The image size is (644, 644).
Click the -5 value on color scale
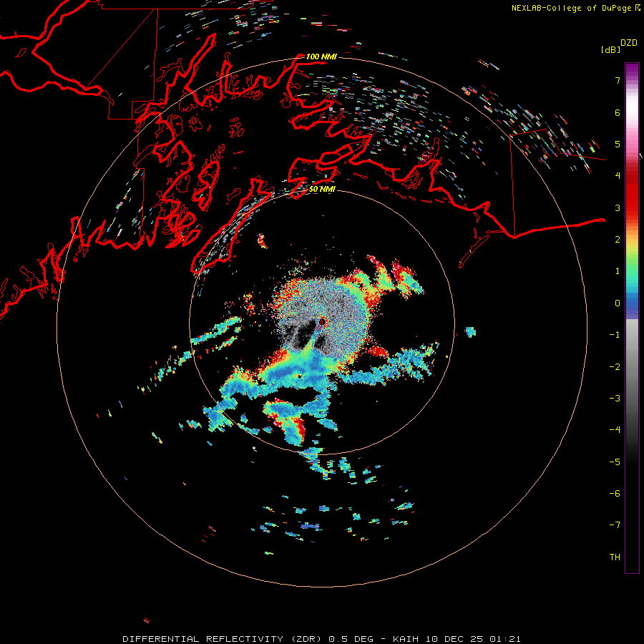(615, 462)
